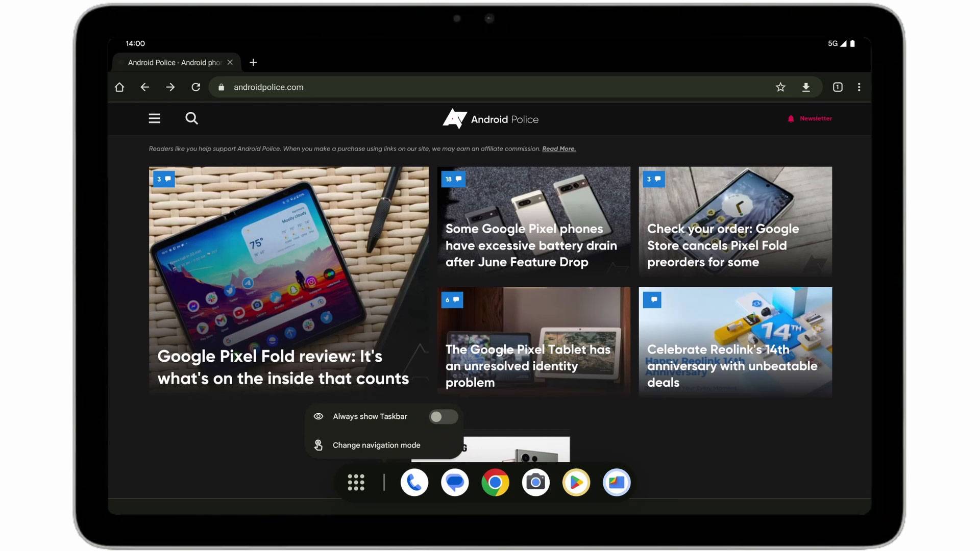Follow the Read More affiliate link
Image resolution: width=980 pixels, height=551 pixels.
pyautogui.click(x=559, y=149)
